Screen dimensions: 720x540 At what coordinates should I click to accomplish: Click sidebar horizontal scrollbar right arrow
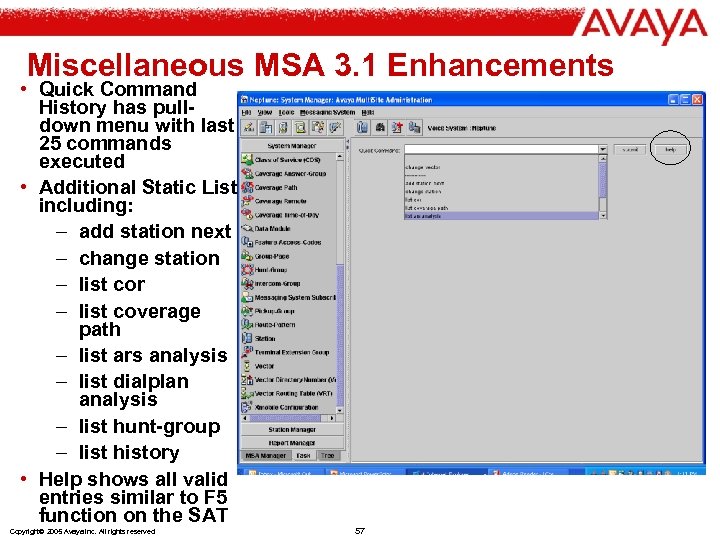(332, 418)
